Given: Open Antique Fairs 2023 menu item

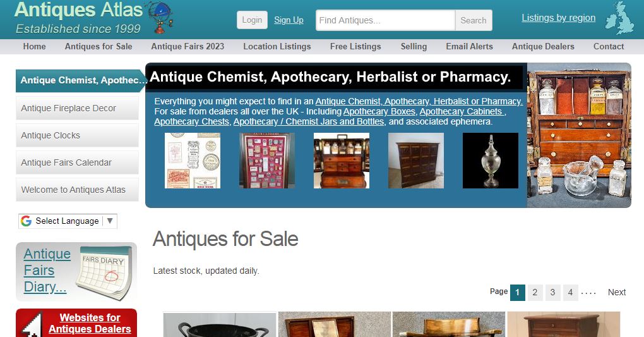Looking at the screenshot, I should click(188, 47).
